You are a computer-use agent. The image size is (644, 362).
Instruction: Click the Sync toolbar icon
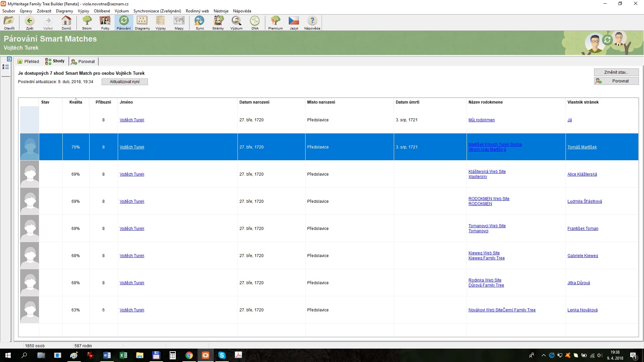pyautogui.click(x=200, y=23)
